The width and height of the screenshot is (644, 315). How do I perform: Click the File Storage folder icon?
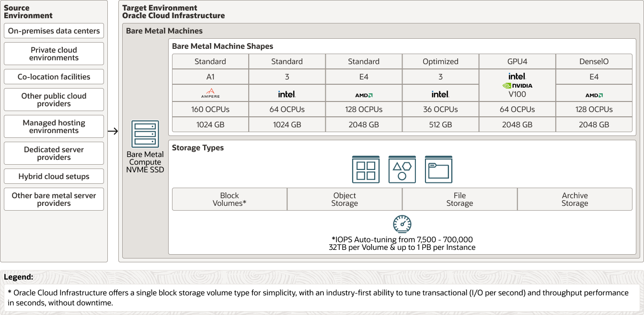438,169
